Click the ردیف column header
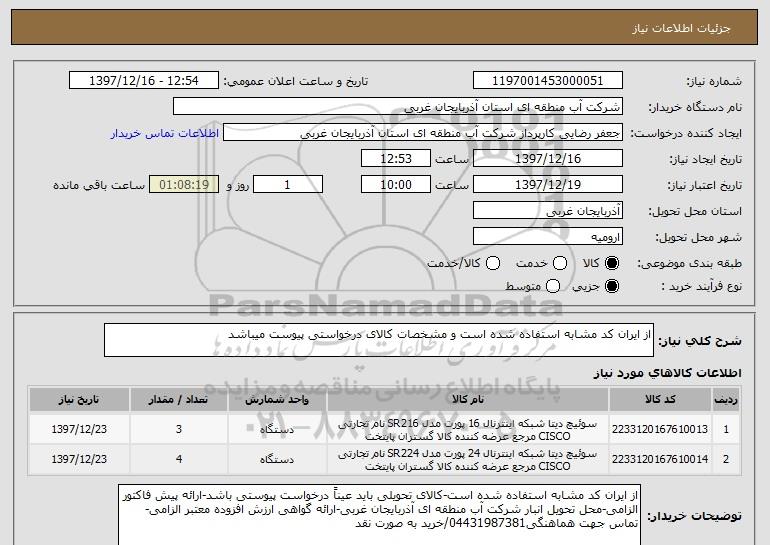This screenshot has width=770, height=545. click(x=726, y=400)
